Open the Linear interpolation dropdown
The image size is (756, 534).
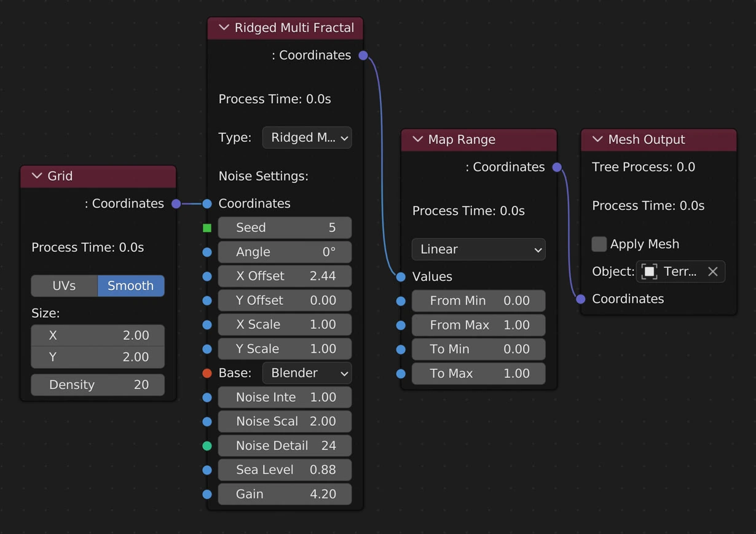pyautogui.click(x=478, y=249)
